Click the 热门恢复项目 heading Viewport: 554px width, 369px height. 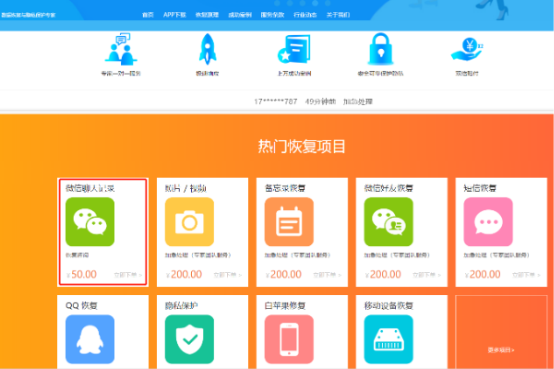click(301, 146)
